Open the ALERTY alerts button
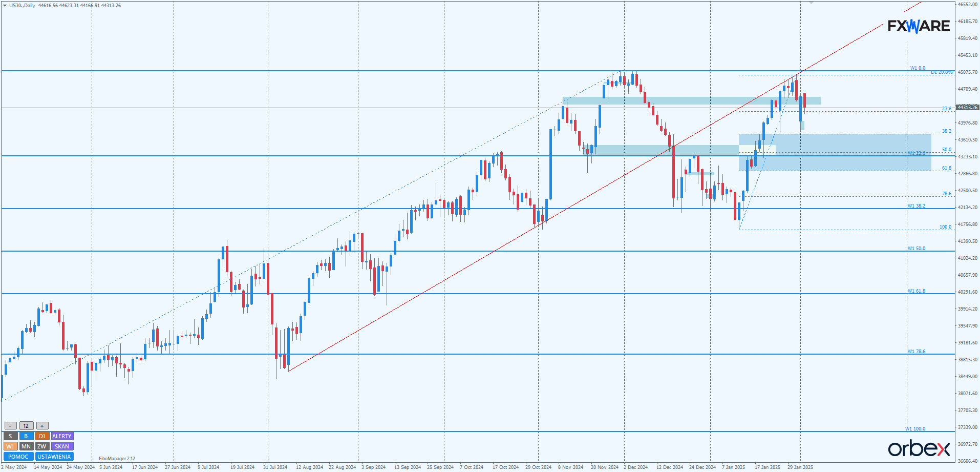980x472 pixels. pyautogui.click(x=62, y=436)
